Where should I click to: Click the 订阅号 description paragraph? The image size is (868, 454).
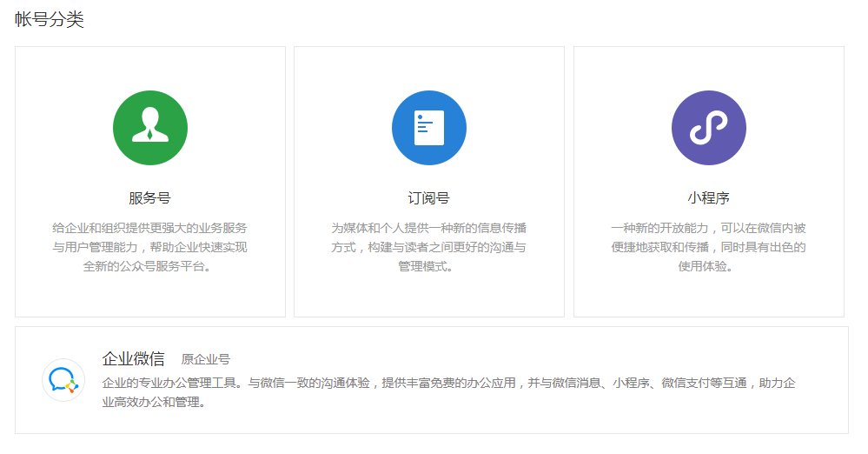tap(429, 247)
